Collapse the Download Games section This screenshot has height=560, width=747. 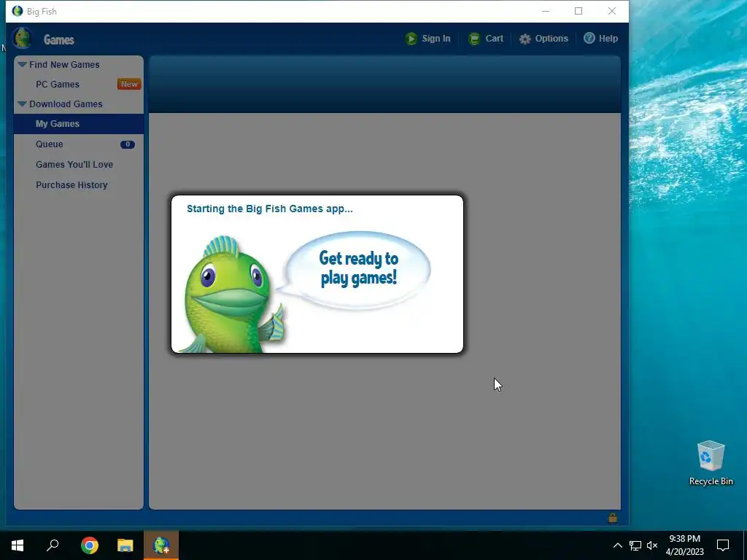(x=22, y=104)
